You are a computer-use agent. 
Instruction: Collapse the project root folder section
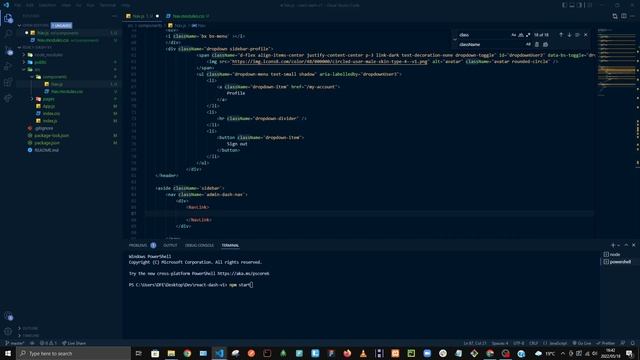pos(19,47)
